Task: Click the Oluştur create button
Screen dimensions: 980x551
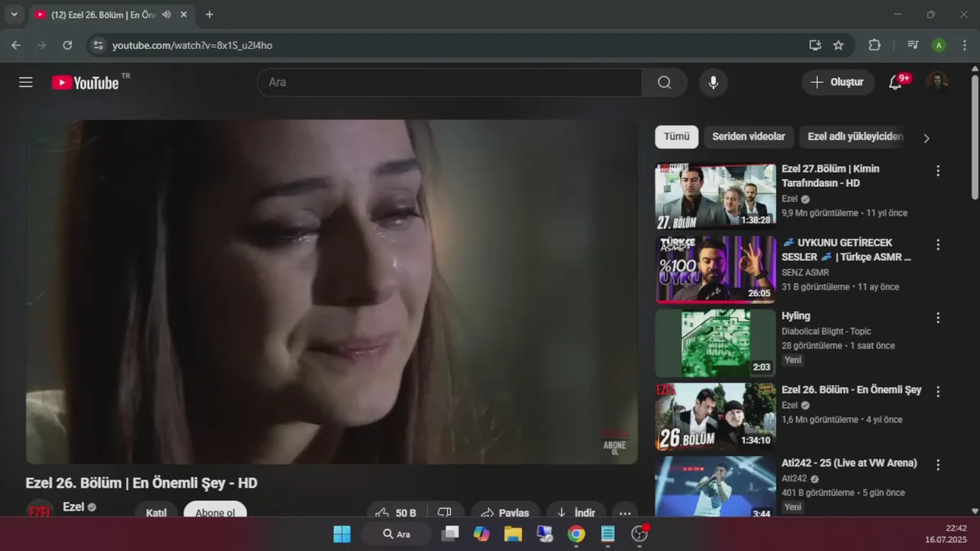Action: (838, 83)
